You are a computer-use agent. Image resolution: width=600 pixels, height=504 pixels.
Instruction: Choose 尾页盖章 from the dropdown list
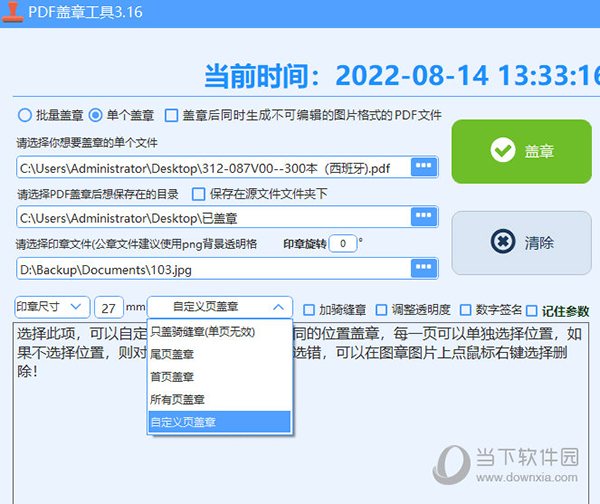(x=220, y=354)
